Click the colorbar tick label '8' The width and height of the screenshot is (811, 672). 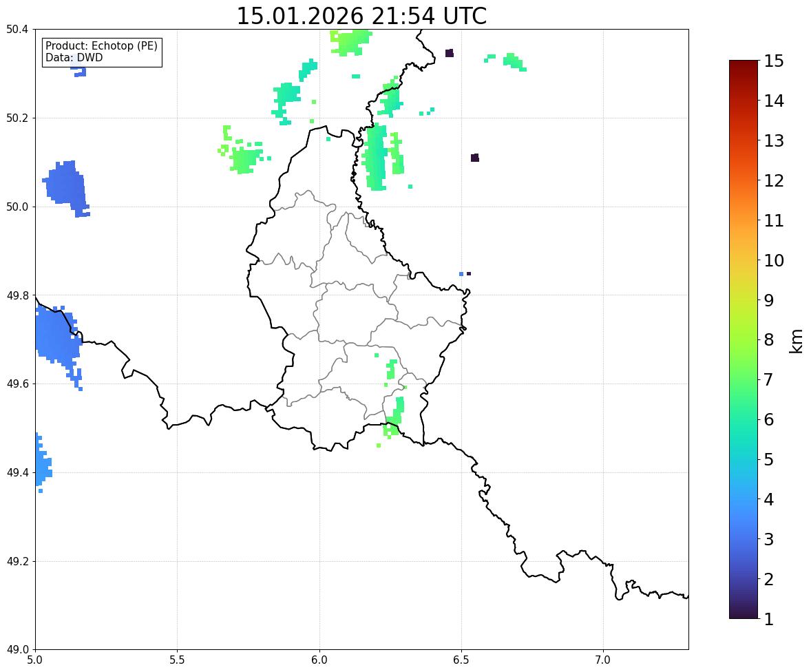click(x=769, y=340)
